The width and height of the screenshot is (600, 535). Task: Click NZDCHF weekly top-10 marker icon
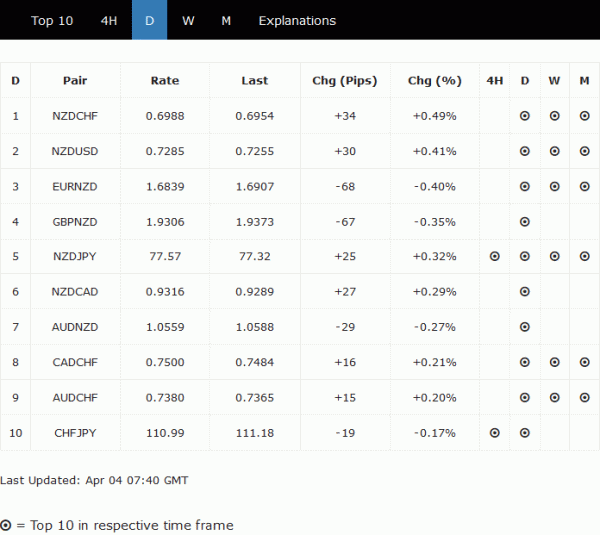tap(554, 116)
